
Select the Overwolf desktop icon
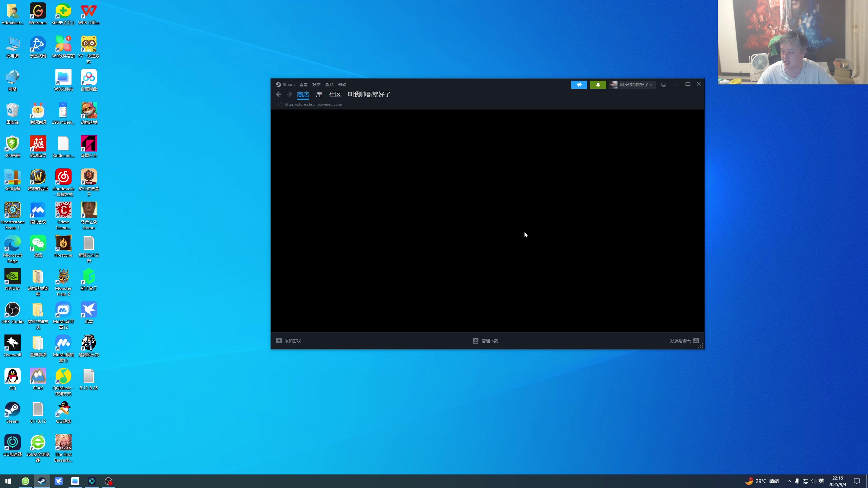[x=13, y=346]
